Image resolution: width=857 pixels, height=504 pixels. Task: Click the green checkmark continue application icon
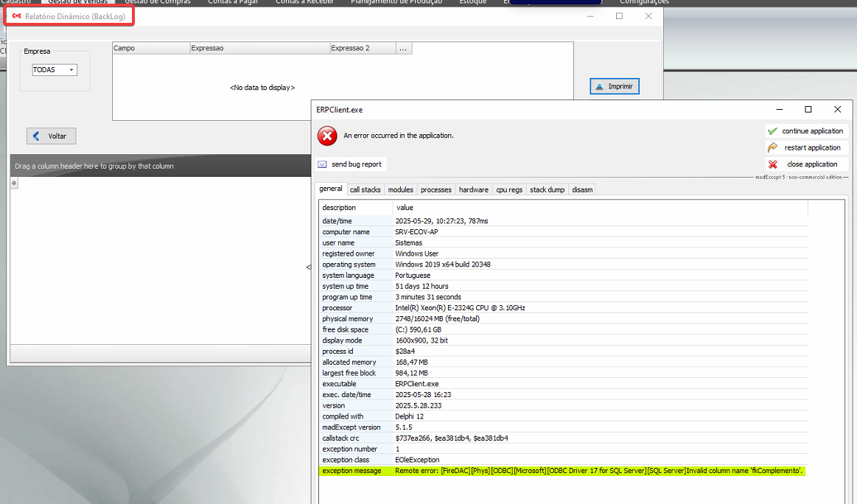pos(772,131)
